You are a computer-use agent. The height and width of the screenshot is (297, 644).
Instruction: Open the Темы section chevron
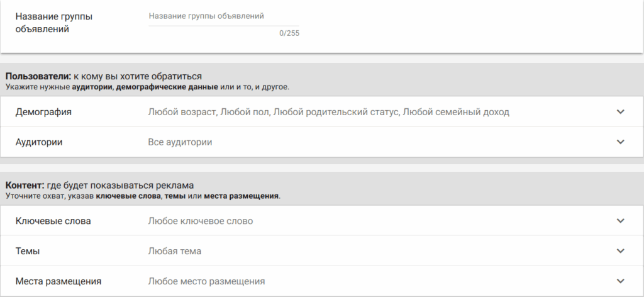621,251
